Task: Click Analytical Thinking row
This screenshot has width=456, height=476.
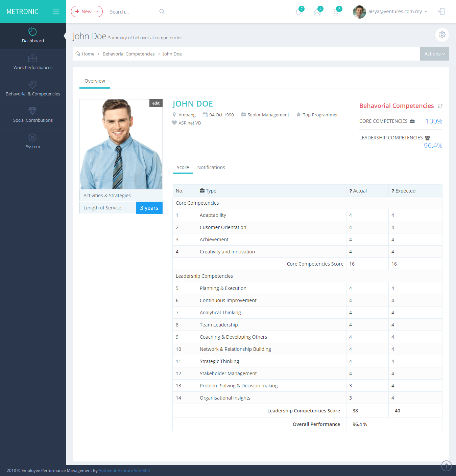Action: (x=307, y=313)
